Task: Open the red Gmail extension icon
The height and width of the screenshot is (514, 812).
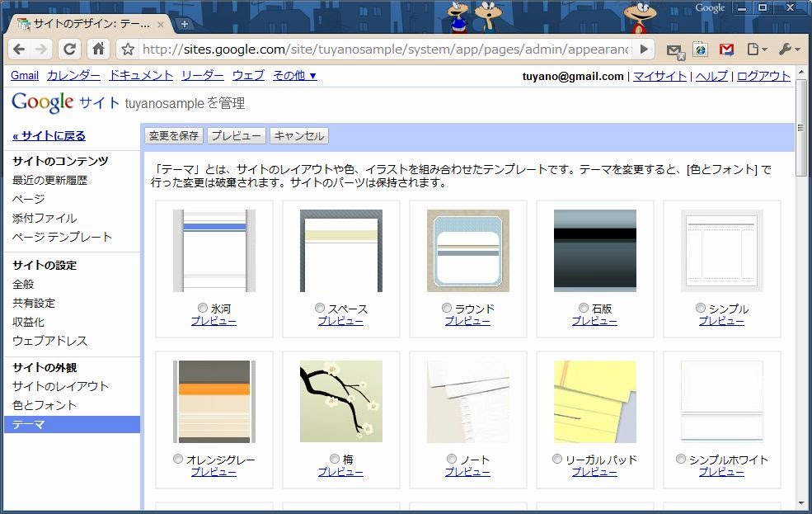Action: click(726, 50)
